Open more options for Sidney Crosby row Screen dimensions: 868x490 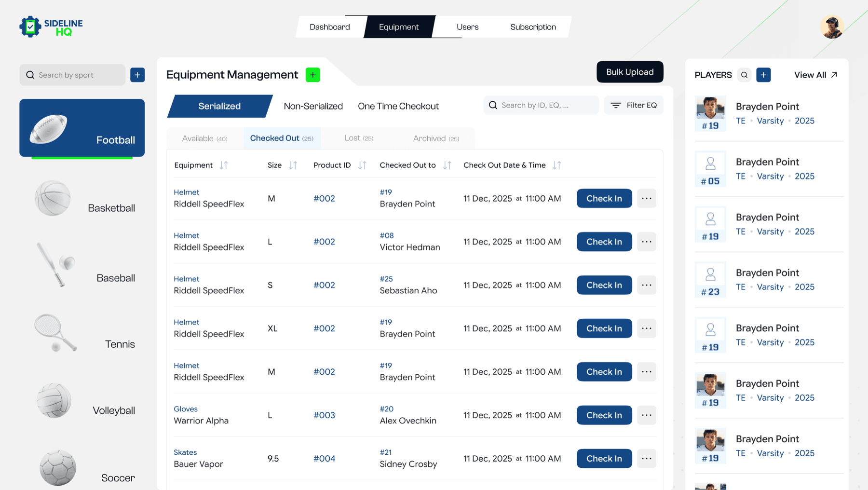[647, 459]
